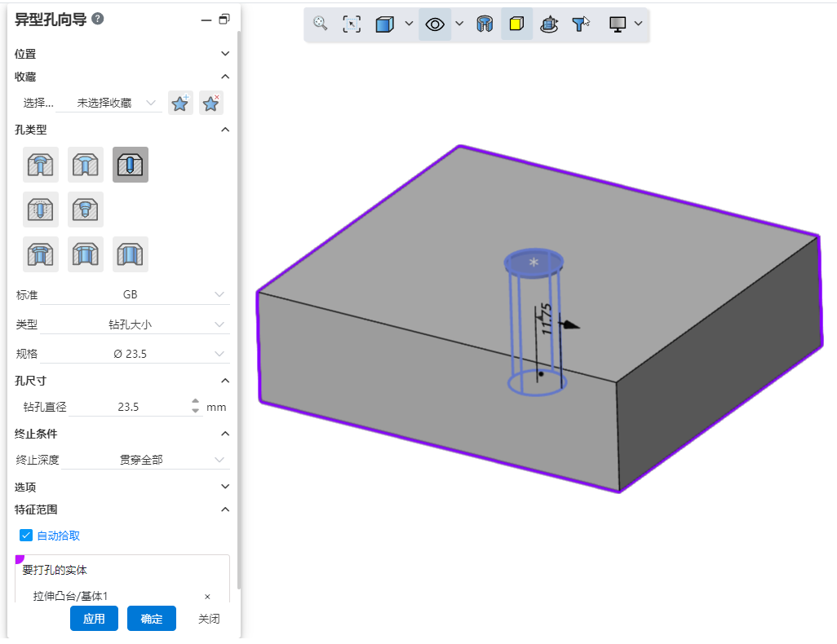The height and width of the screenshot is (644, 837).
Task: Click the delete favorite star icon
Action: pos(211,104)
